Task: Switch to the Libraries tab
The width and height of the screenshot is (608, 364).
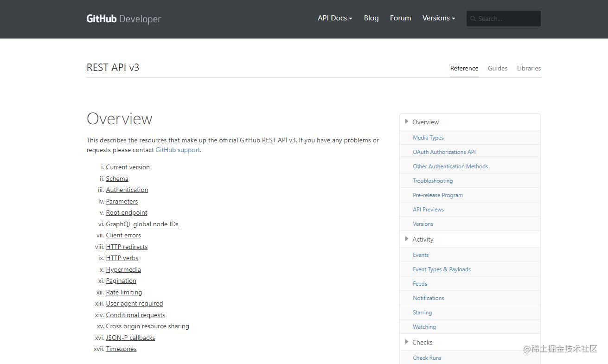Action: coord(529,68)
